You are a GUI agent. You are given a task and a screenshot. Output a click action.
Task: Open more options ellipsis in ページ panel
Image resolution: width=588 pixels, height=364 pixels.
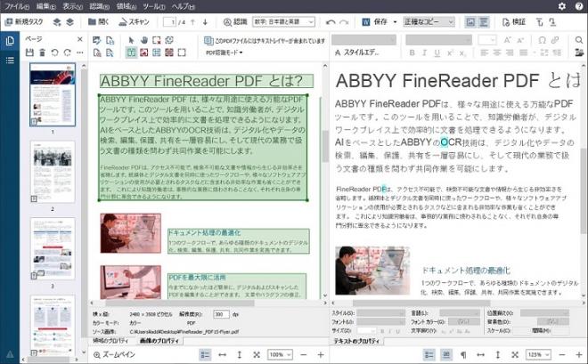80,53
